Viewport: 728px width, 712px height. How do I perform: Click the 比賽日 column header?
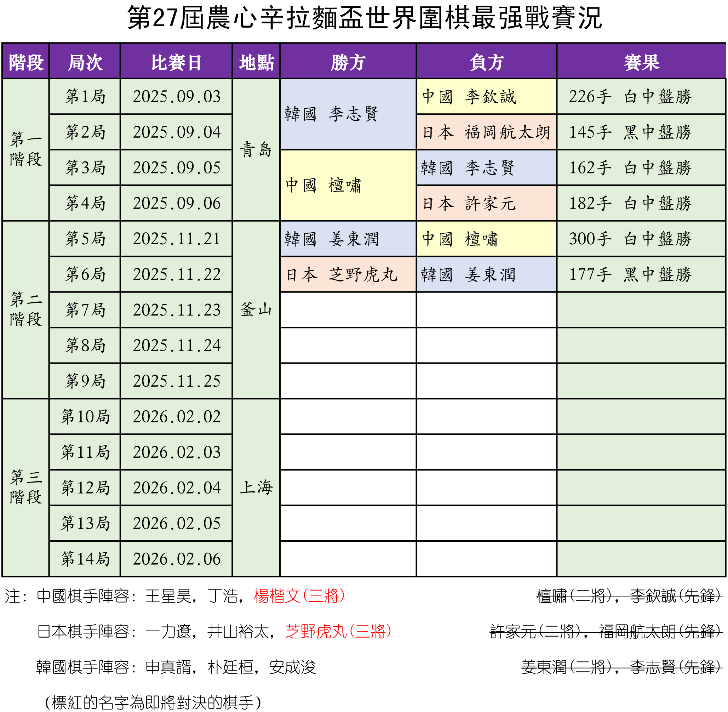point(176,62)
